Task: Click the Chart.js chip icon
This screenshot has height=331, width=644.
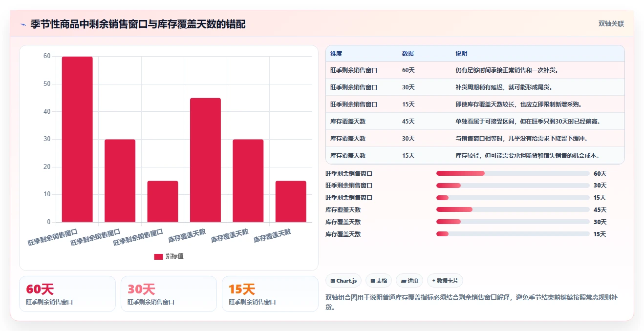Action: coord(333,281)
